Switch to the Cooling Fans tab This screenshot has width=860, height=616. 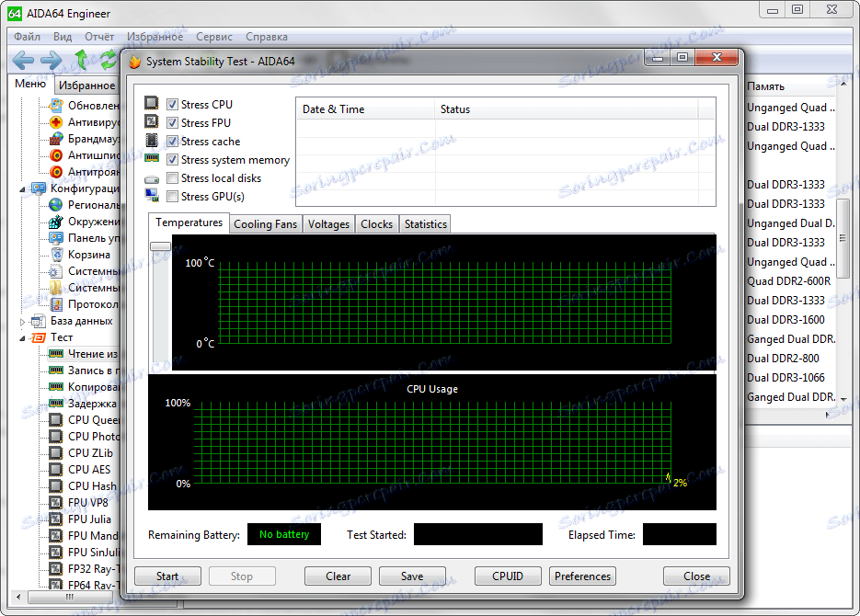(x=265, y=224)
